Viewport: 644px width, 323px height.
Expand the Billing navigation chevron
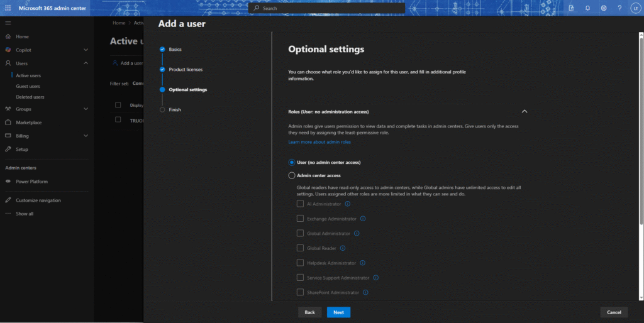pos(86,136)
